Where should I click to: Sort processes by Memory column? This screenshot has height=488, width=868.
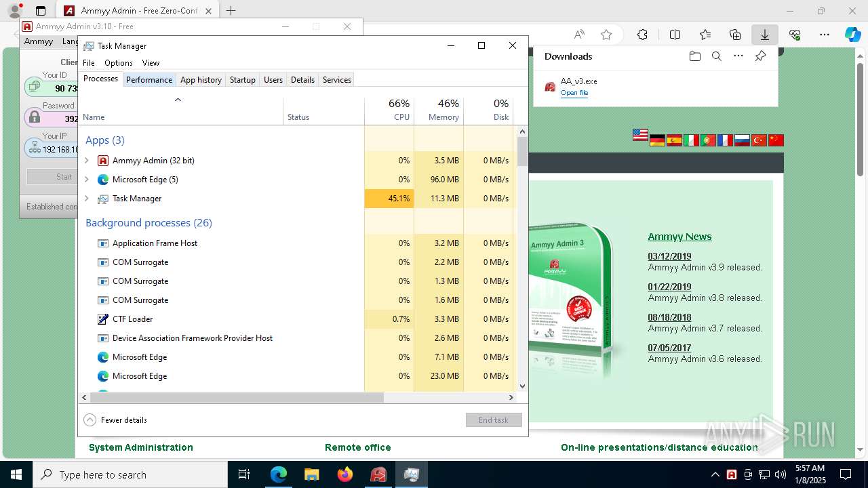pos(439,110)
